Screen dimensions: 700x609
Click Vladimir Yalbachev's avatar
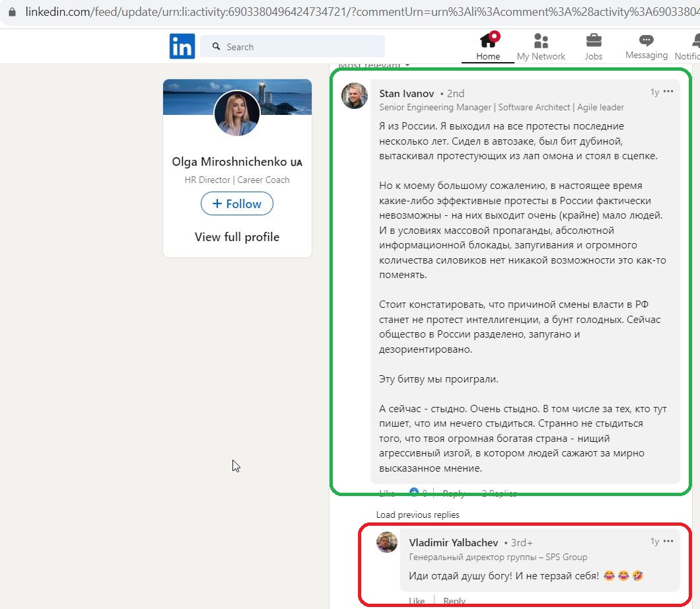(387, 542)
